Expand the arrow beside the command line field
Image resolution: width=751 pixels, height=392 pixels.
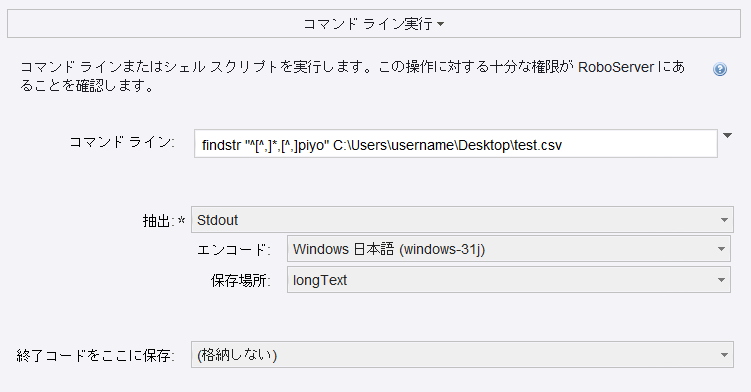(x=728, y=136)
